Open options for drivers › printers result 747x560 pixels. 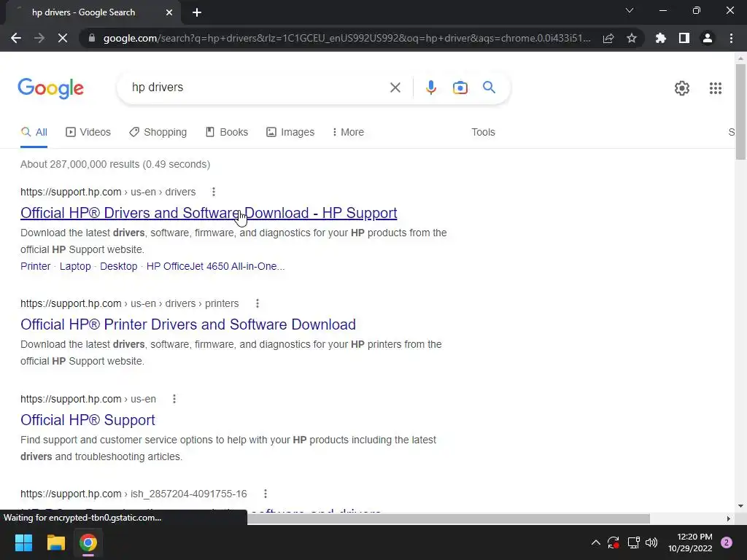click(258, 303)
